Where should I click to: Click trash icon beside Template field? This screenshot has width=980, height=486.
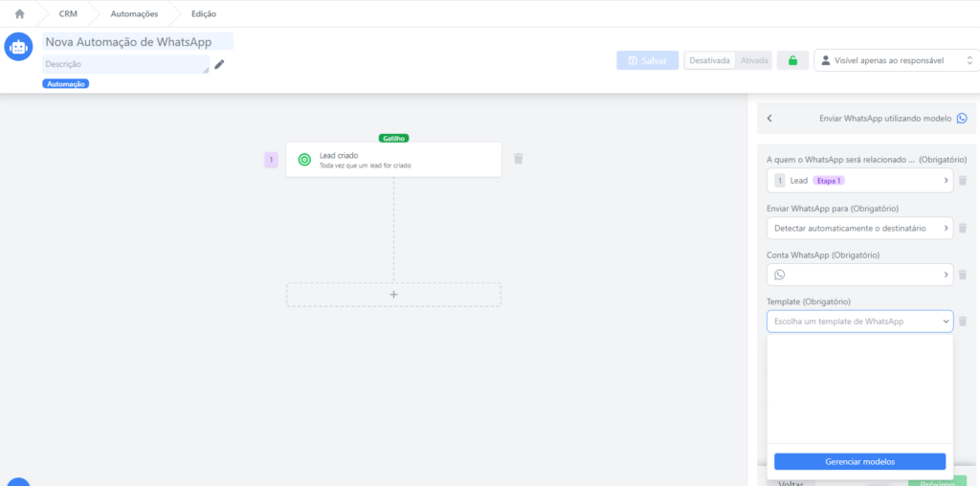(963, 321)
